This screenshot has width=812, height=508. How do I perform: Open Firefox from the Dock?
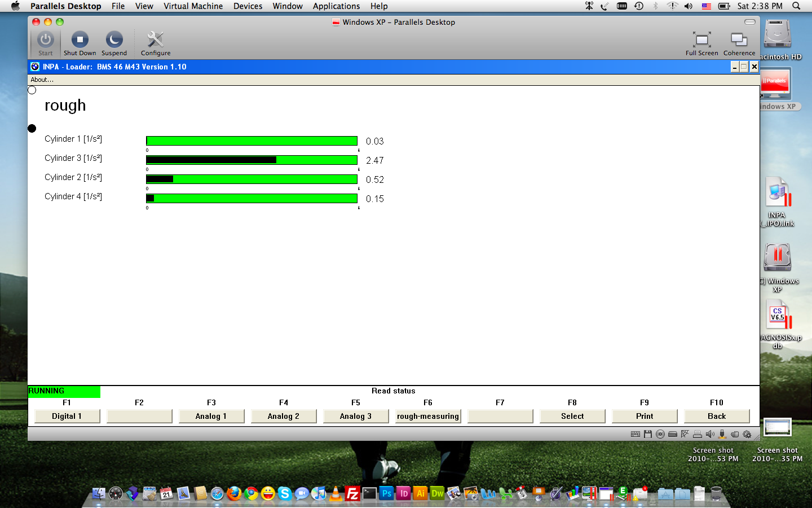pyautogui.click(x=234, y=494)
